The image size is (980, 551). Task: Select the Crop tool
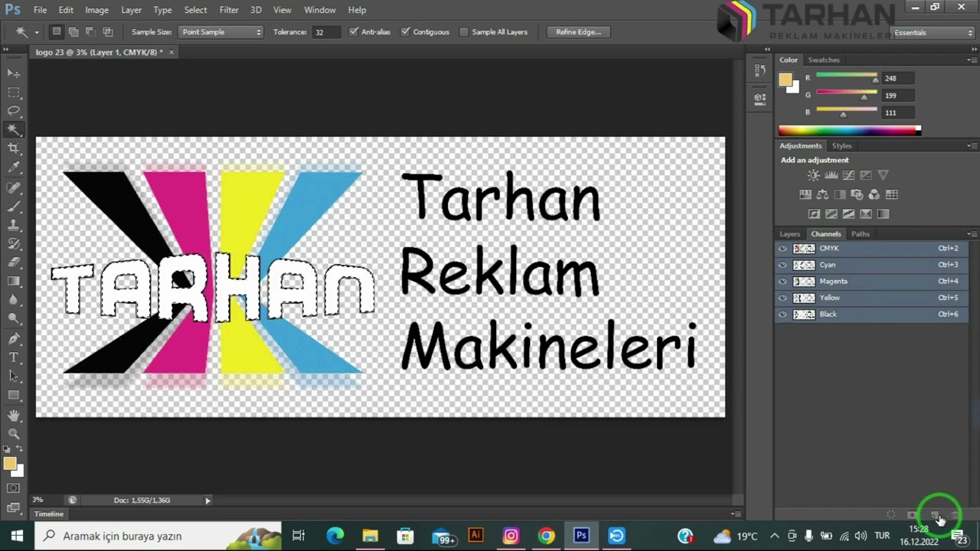[14, 148]
